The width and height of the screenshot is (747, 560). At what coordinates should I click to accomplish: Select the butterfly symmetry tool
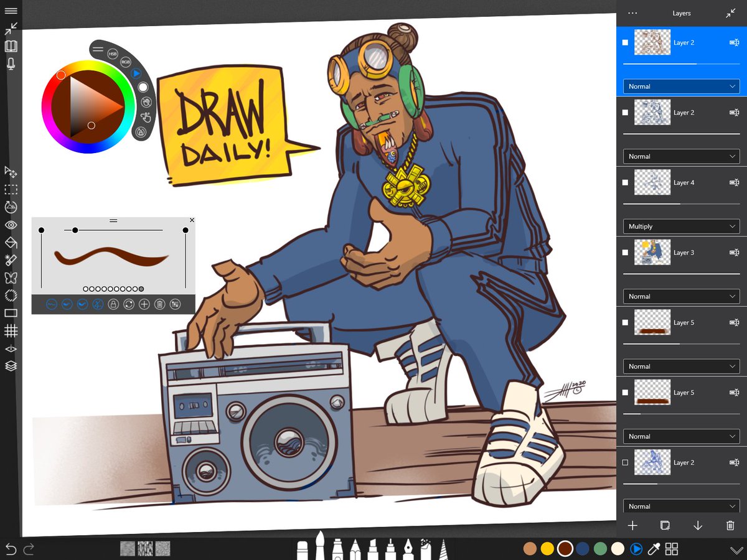point(11,278)
